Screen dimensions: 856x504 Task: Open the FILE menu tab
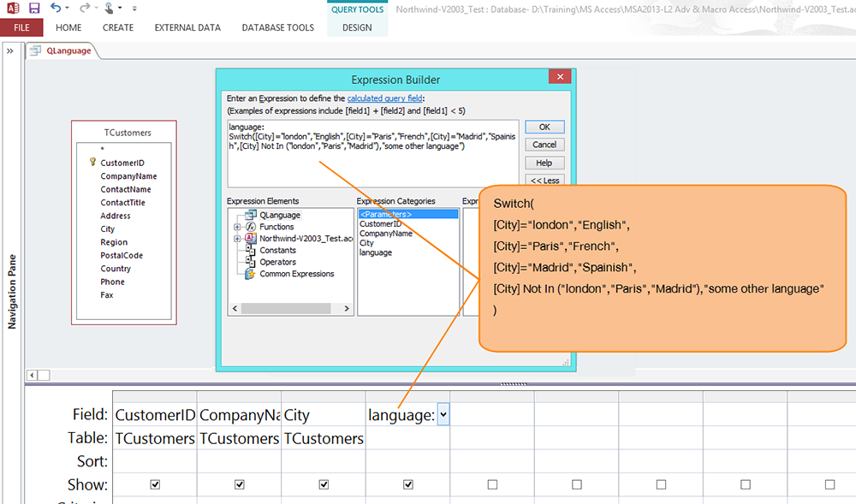[21, 27]
